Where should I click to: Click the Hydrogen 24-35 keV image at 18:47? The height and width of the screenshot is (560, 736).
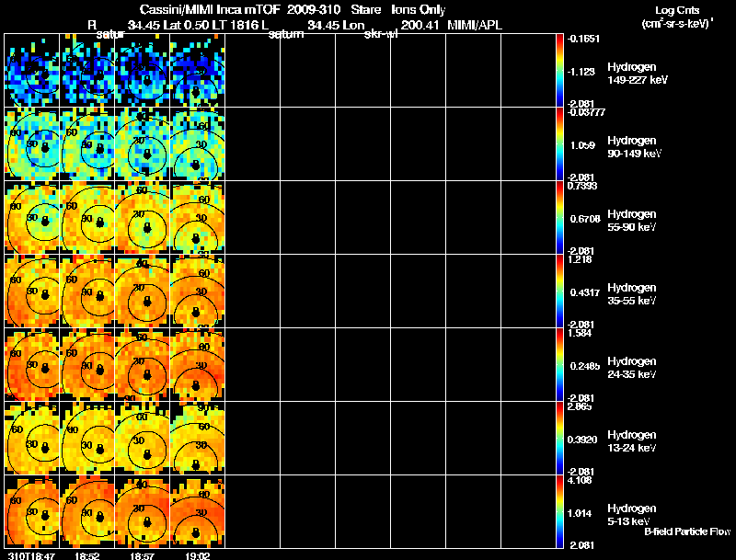(x=32, y=365)
